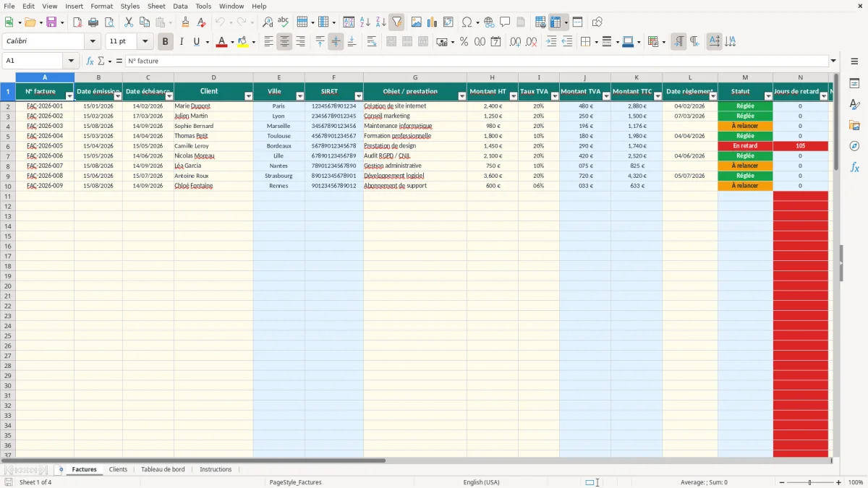Image resolution: width=868 pixels, height=488 pixels.
Task: Click the Spelling check icon
Action: pyautogui.click(x=283, y=22)
